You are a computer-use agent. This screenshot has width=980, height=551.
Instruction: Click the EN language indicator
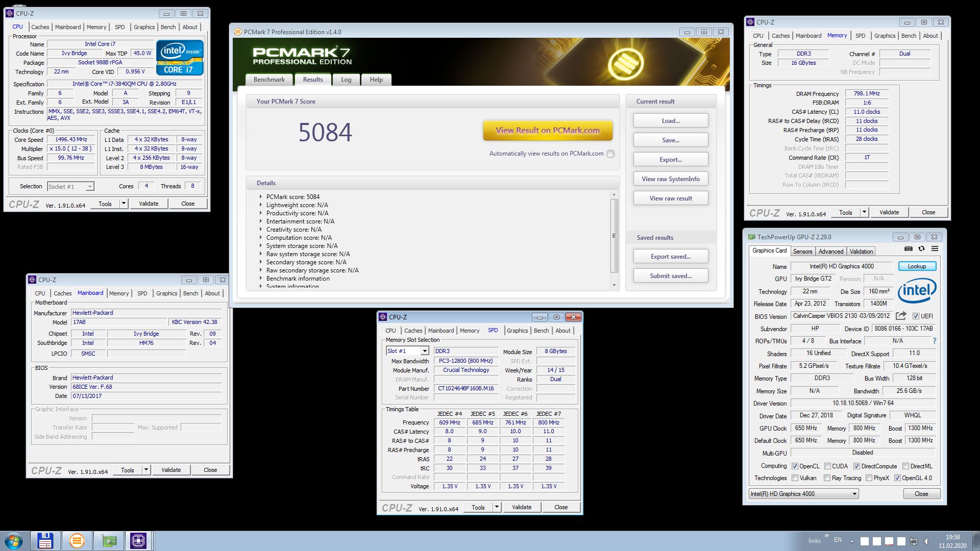pos(838,540)
